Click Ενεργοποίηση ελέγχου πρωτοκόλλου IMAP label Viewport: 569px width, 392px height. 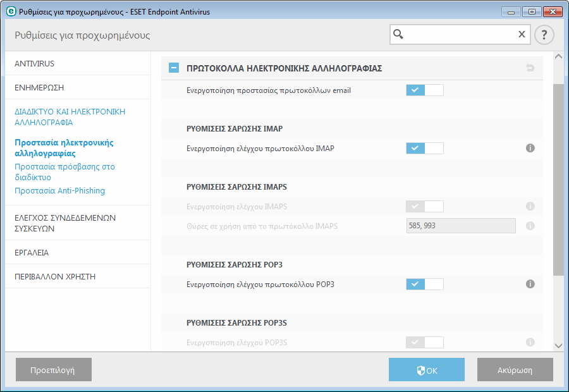(260, 149)
